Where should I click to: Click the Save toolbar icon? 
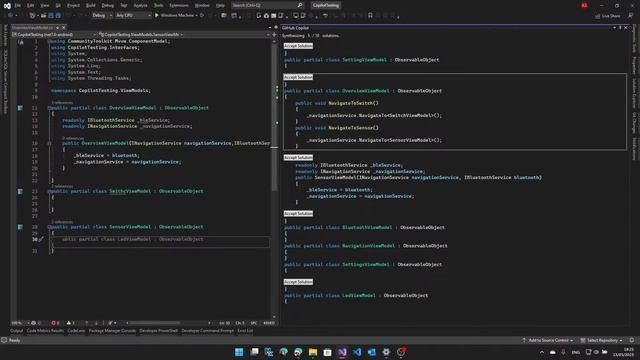[x=51, y=16]
